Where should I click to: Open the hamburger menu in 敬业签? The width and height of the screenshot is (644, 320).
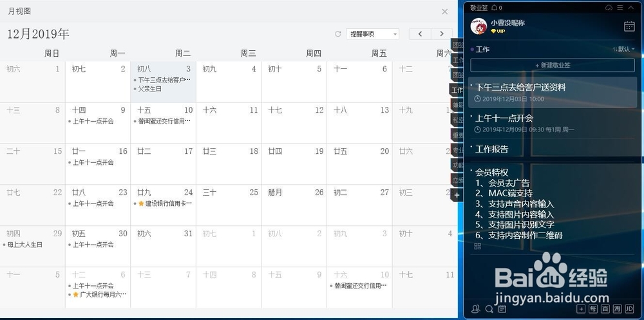point(620,7)
